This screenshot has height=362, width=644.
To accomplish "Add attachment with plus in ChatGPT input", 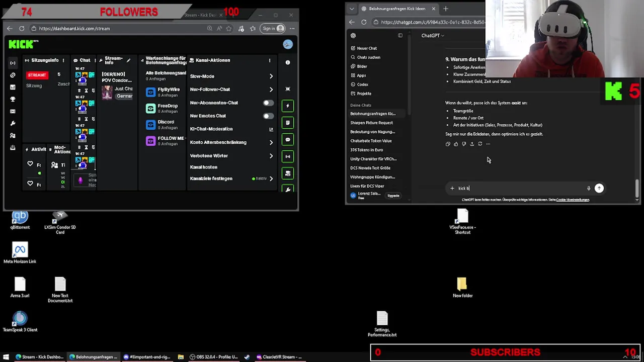I will pos(452,188).
